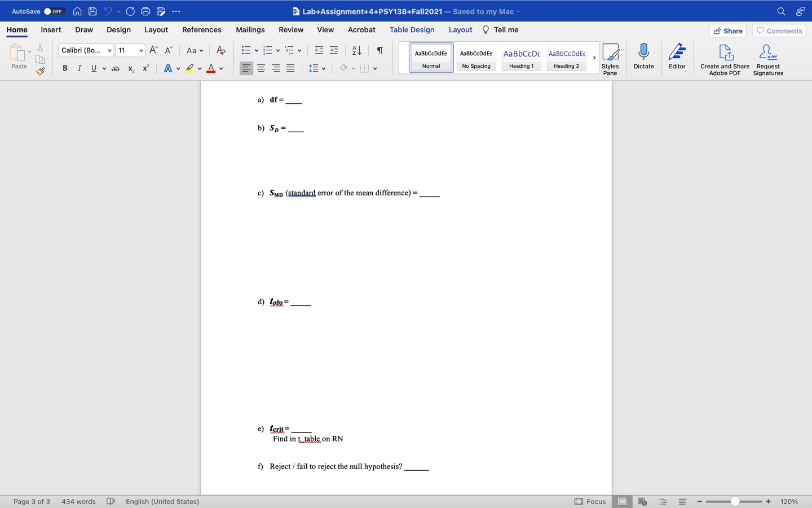The image size is (812, 508).
Task: Enable Focus mode in status bar
Action: pyautogui.click(x=590, y=501)
